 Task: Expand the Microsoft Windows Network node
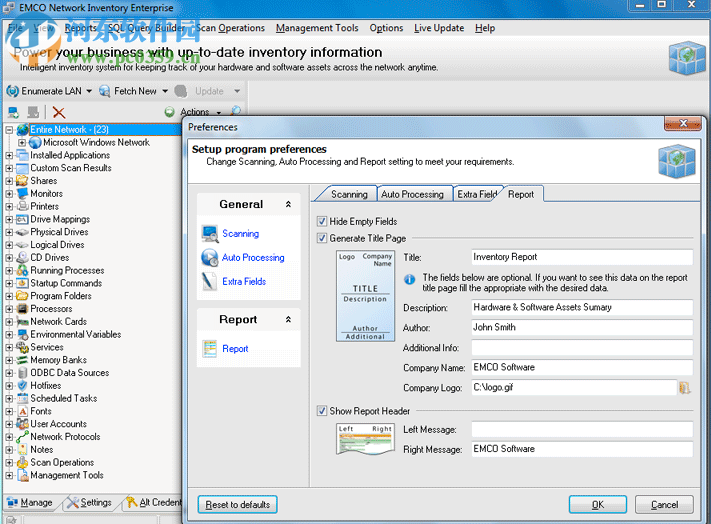tap(22, 142)
